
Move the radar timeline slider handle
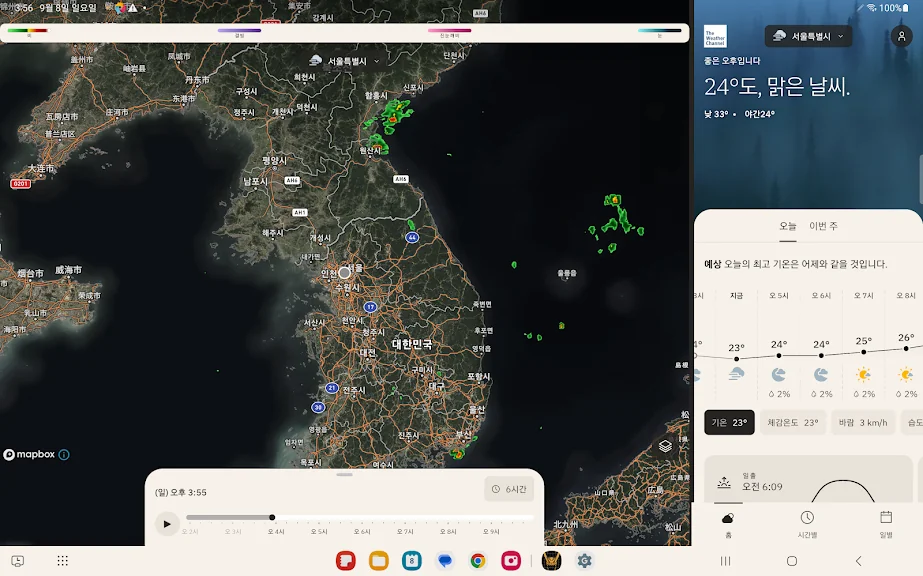272,517
